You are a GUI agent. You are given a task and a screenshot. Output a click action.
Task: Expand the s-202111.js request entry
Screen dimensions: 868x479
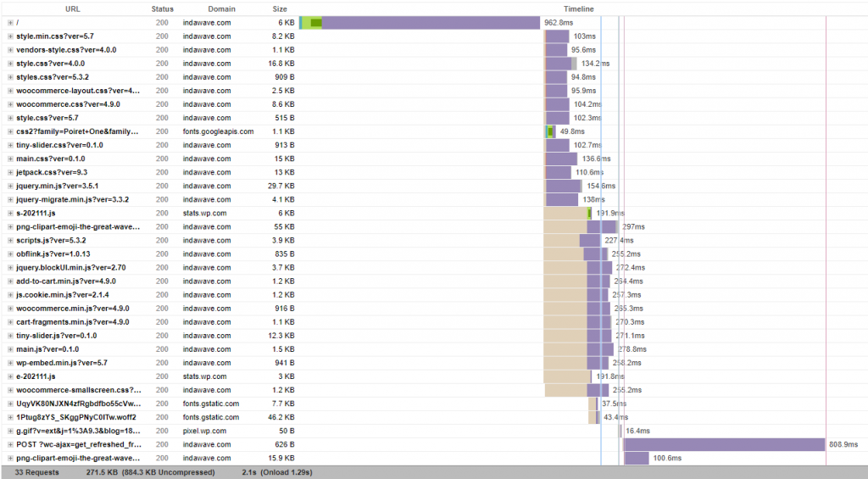pos(10,214)
